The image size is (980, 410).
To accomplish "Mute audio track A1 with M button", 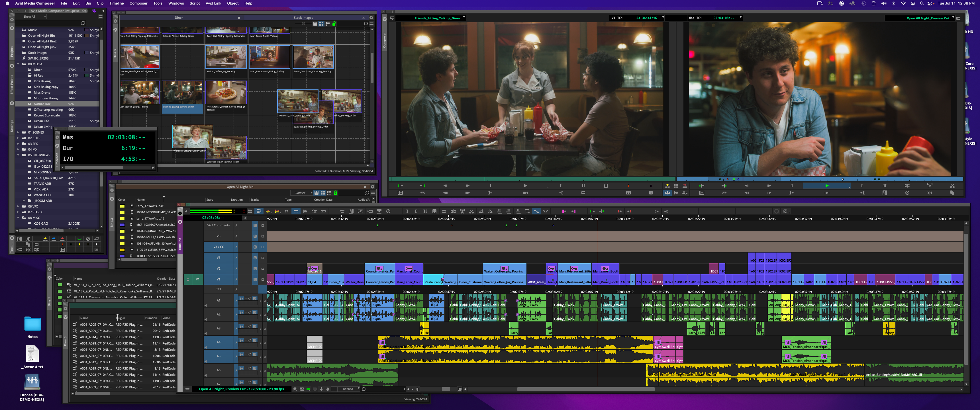I will coord(264,301).
